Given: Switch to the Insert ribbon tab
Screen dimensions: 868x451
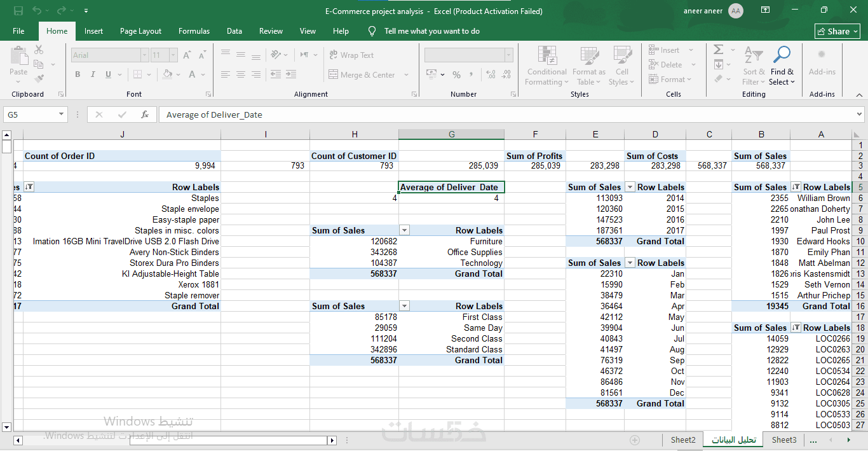Looking at the screenshot, I should [x=93, y=31].
